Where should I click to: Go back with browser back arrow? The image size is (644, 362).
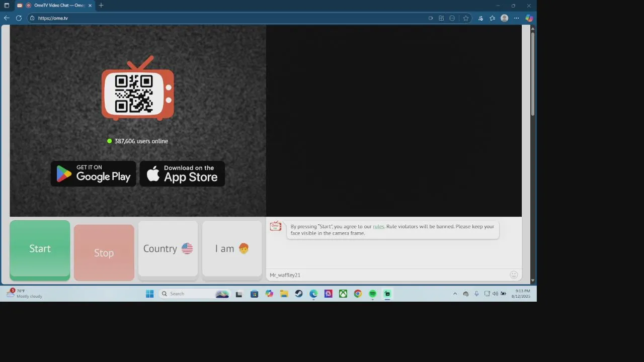point(7,18)
